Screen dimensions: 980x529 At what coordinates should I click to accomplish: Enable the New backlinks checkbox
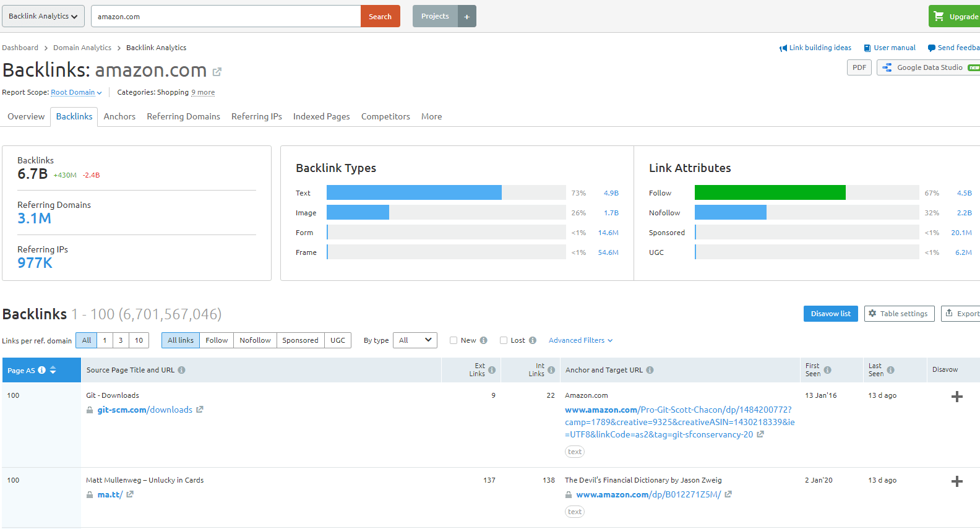453,340
